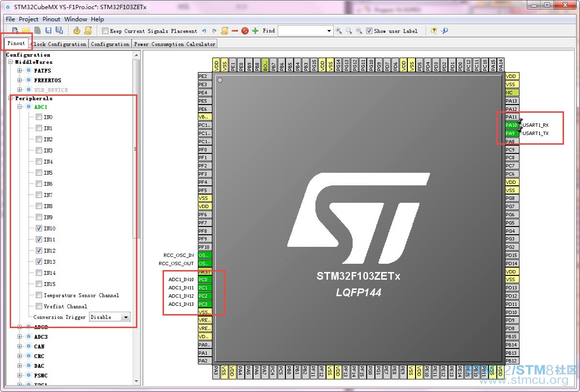Click the red circular clear-pinouts icon
Screen dimensions: 580x392
(x=245, y=30)
